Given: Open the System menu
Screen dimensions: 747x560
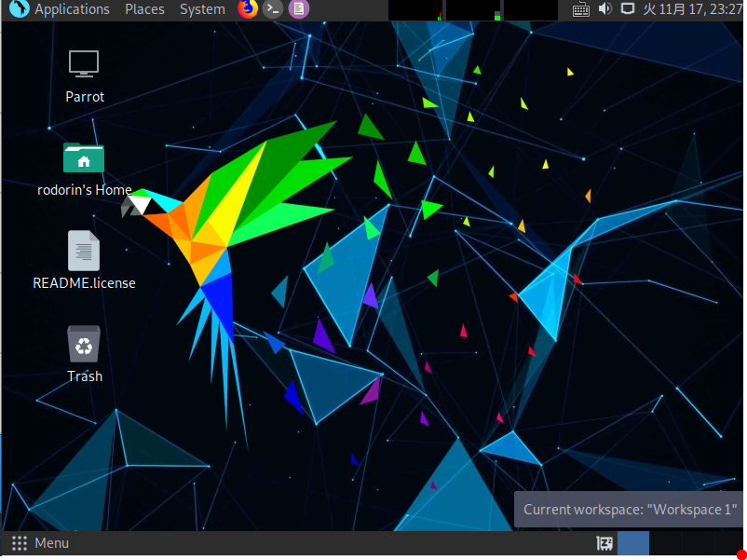Looking at the screenshot, I should [202, 9].
